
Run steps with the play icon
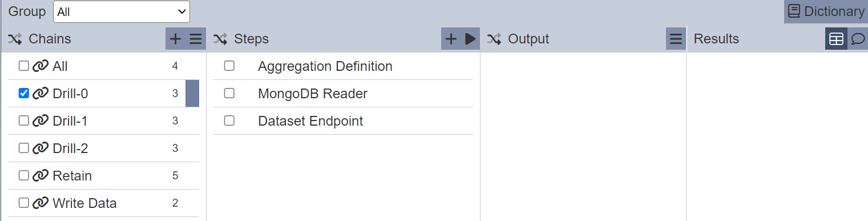470,39
